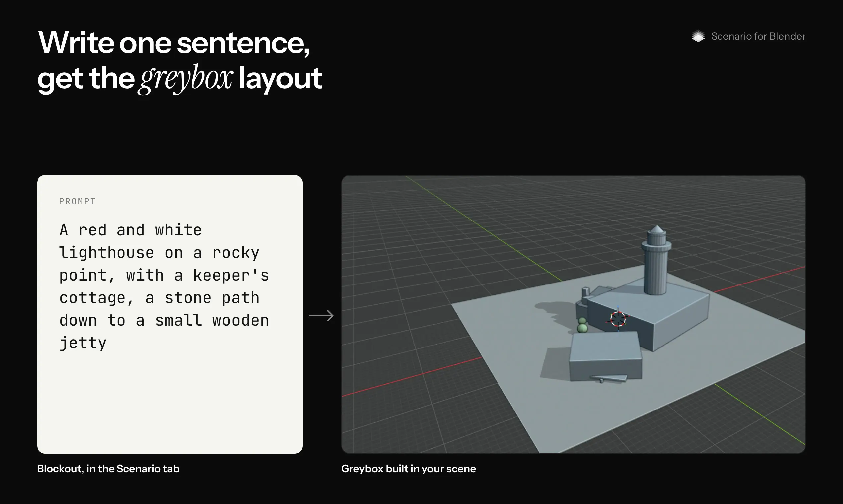Viewport: 843px width, 504px height.
Task: Select the flat jetty plank near cottage
Action: tap(609, 378)
